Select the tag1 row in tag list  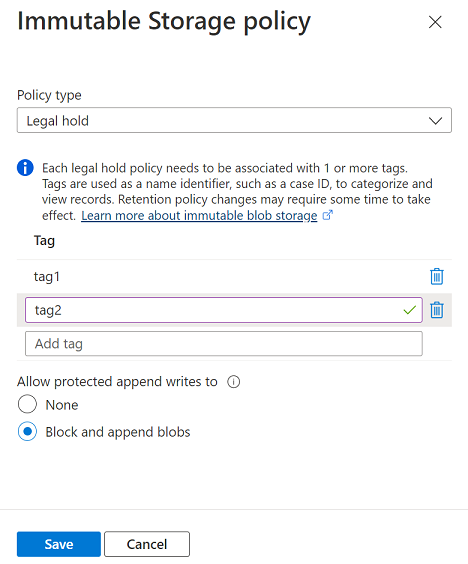tap(234, 277)
